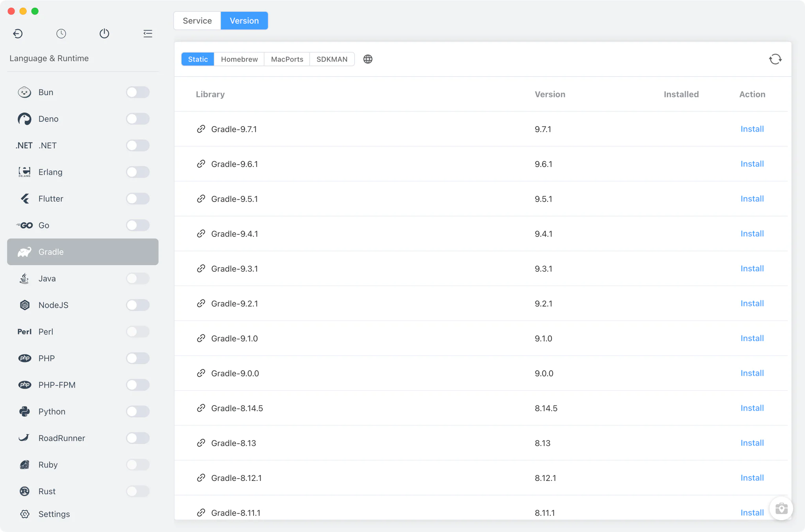Turn on the Flutter switch
The height and width of the screenshot is (532, 805).
click(x=138, y=199)
